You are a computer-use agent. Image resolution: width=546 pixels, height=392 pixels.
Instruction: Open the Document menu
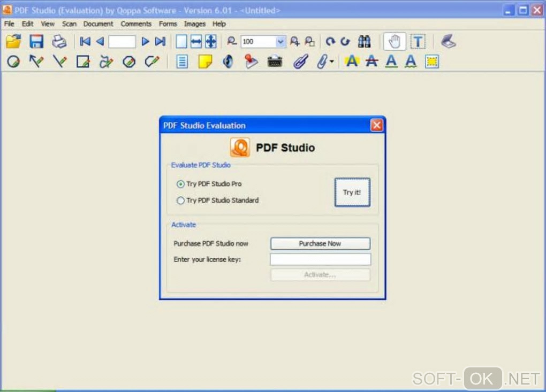98,24
